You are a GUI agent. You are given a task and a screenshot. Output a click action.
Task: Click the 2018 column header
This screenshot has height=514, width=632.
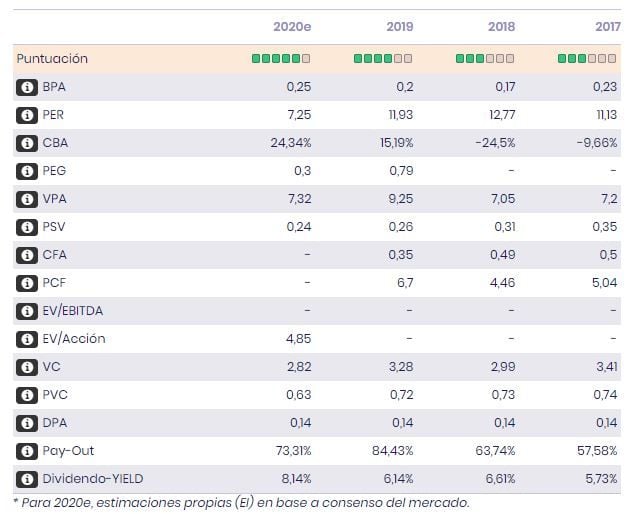pyautogui.click(x=501, y=27)
